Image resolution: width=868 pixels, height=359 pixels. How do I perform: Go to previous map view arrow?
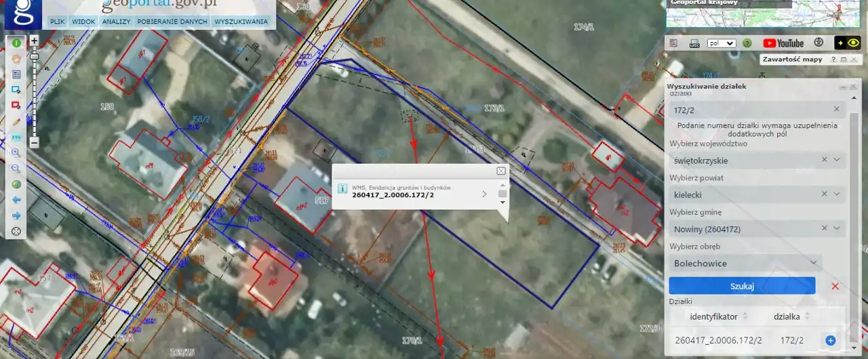click(16, 200)
